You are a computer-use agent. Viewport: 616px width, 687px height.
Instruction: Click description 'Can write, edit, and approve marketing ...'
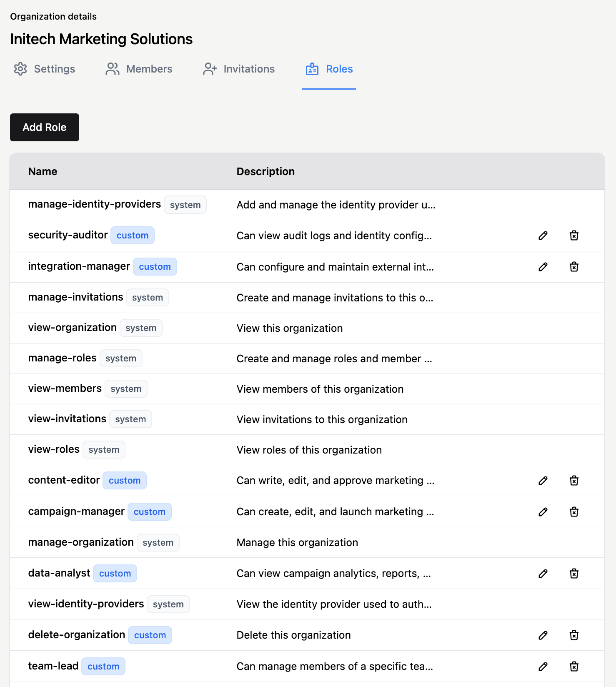click(336, 481)
